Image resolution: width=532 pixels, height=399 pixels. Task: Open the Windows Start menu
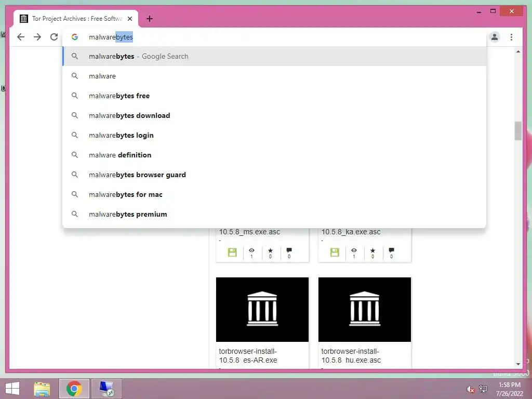pyautogui.click(x=12, y=389)
